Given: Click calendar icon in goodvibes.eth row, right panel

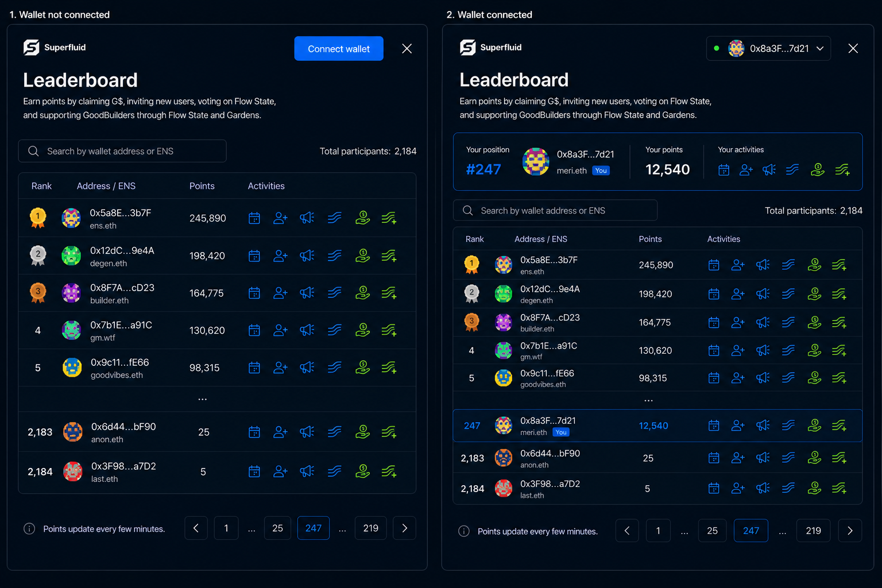Looking at the screenshot, I should [714, 378].
